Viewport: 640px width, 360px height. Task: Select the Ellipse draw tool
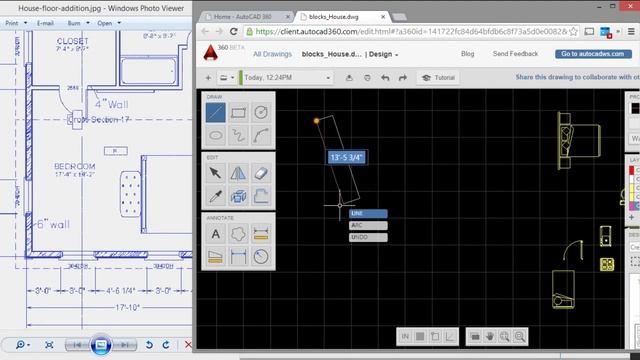click(x=216, y=135)
